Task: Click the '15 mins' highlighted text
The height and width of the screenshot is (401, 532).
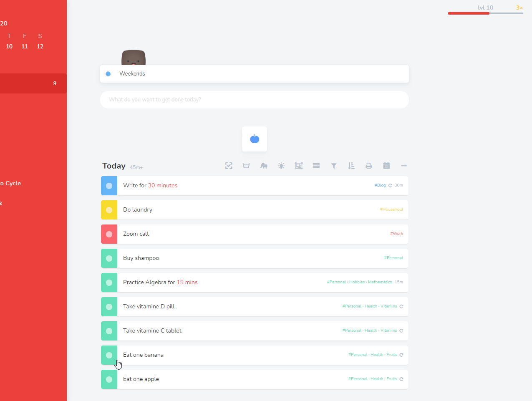Action: point(187,282)
